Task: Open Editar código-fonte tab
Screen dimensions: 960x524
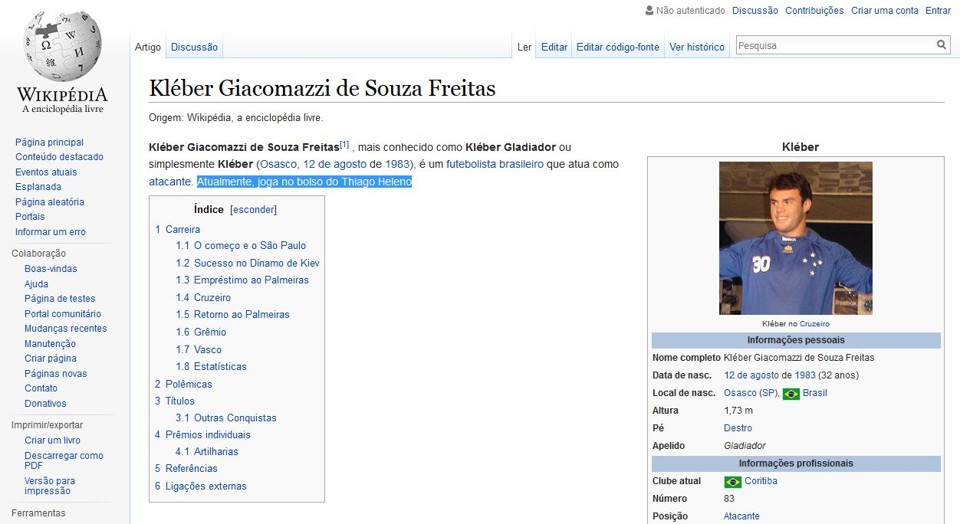Action: (x=617, y=47)
